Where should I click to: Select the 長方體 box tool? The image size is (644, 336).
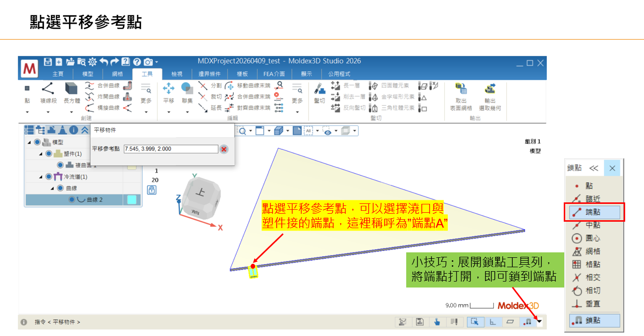71,94
